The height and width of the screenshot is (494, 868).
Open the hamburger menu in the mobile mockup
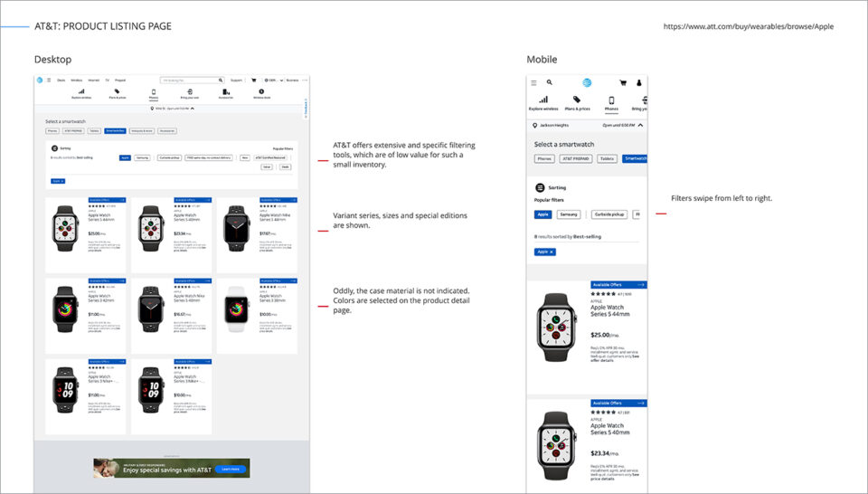coord(533,82)
